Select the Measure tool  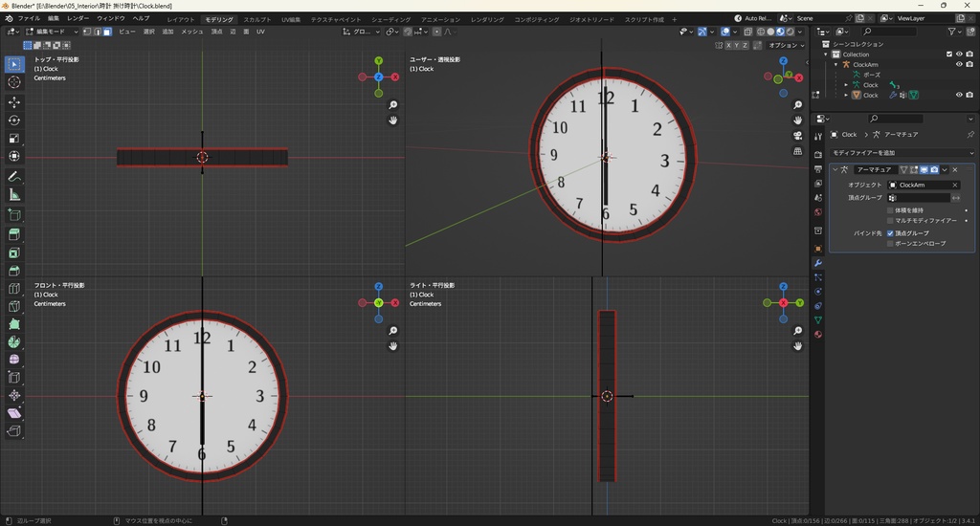(14, 195)
